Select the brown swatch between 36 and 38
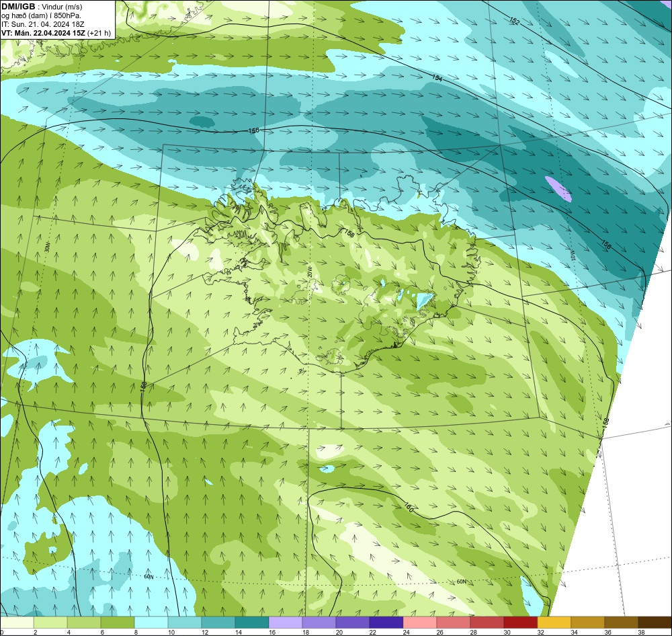672x636 pixels. pos(621,623)
